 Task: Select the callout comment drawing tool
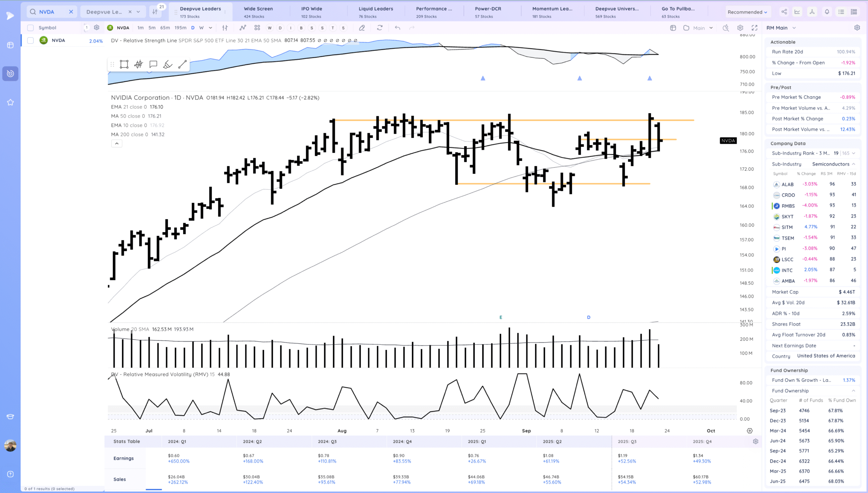[153, 64]
